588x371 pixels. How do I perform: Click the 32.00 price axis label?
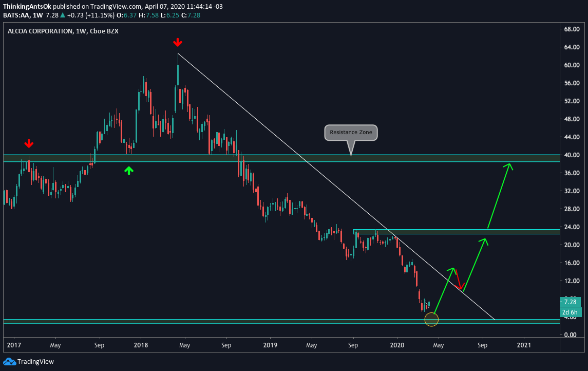[x=572, y=191]
